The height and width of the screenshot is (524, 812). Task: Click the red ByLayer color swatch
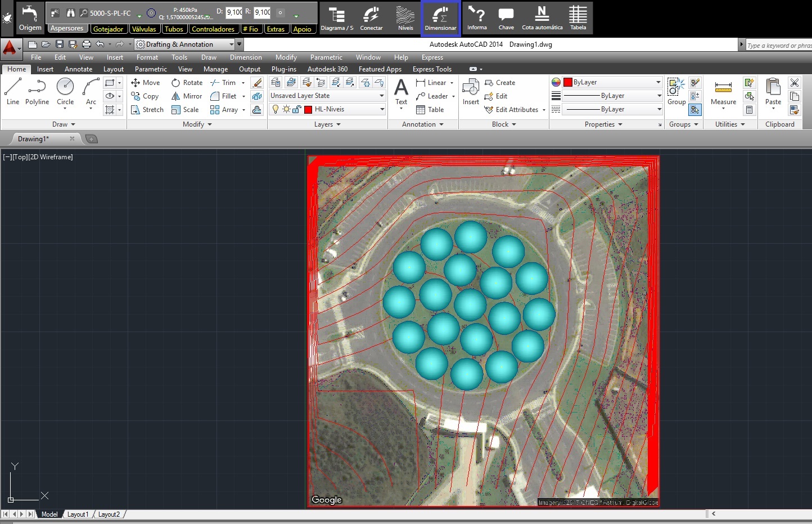click(568, 82)
